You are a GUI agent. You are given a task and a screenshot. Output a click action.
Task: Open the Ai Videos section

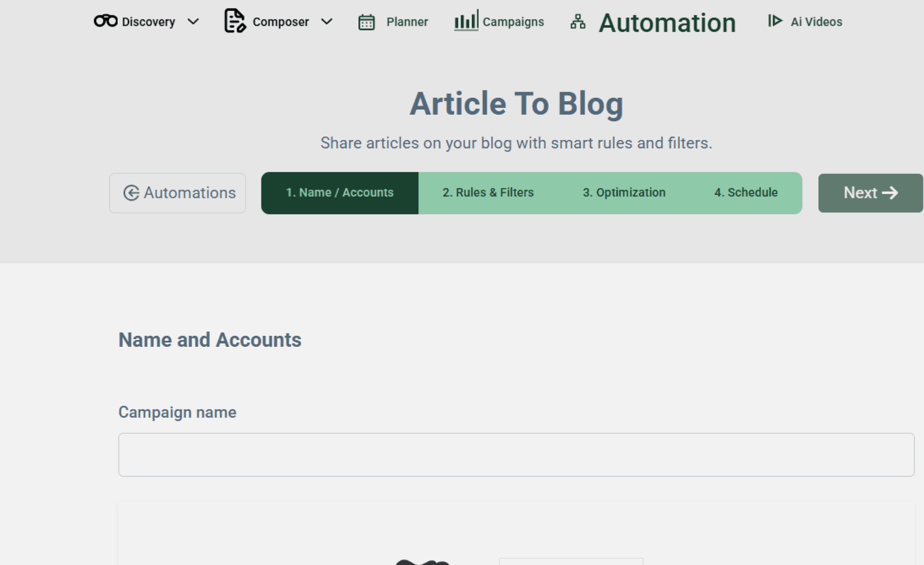[816, 22]
